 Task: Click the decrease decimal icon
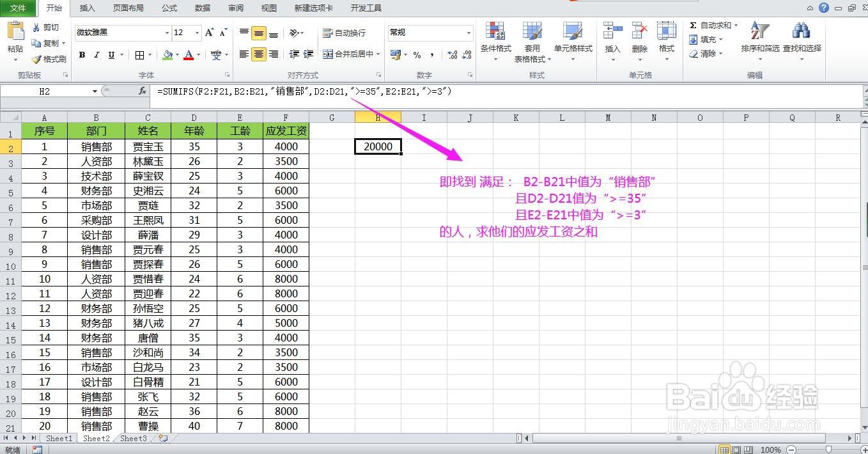467,55
